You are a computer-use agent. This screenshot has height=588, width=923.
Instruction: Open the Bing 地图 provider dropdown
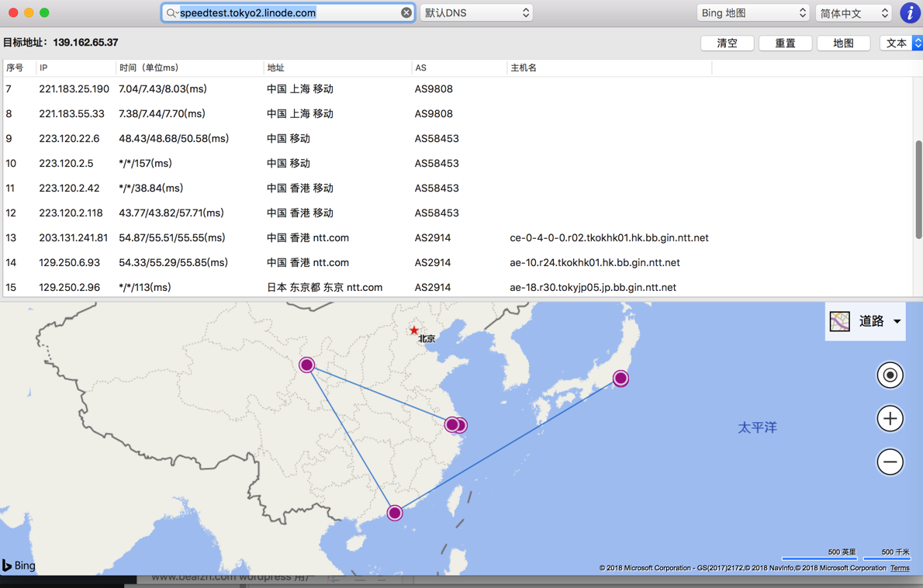[x=753, y=13]
